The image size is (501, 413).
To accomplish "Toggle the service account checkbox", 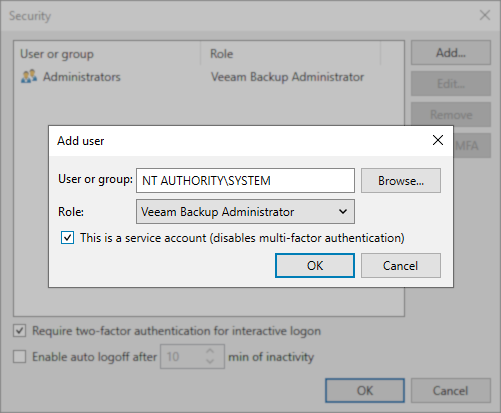I will (x=67, y=238).
